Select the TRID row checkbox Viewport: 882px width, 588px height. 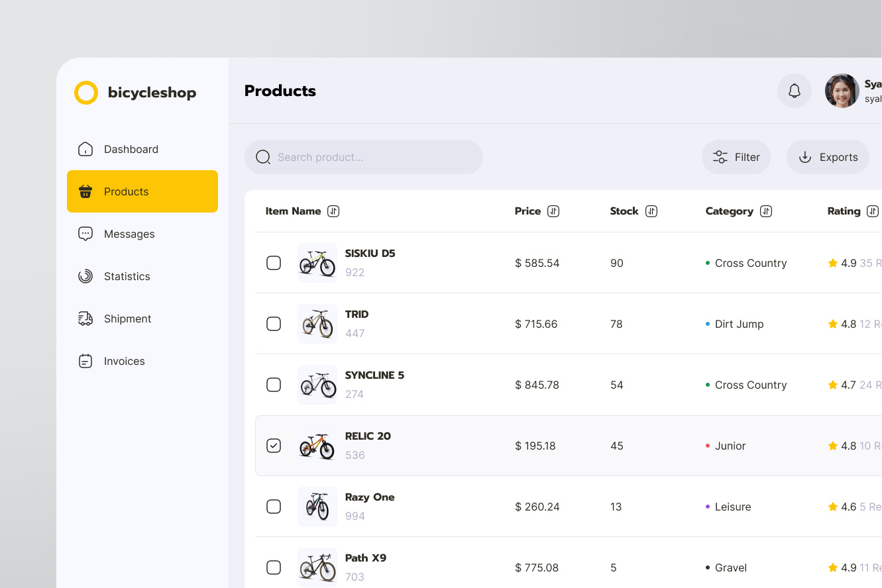pyautogui.click(x=274, y=324)
